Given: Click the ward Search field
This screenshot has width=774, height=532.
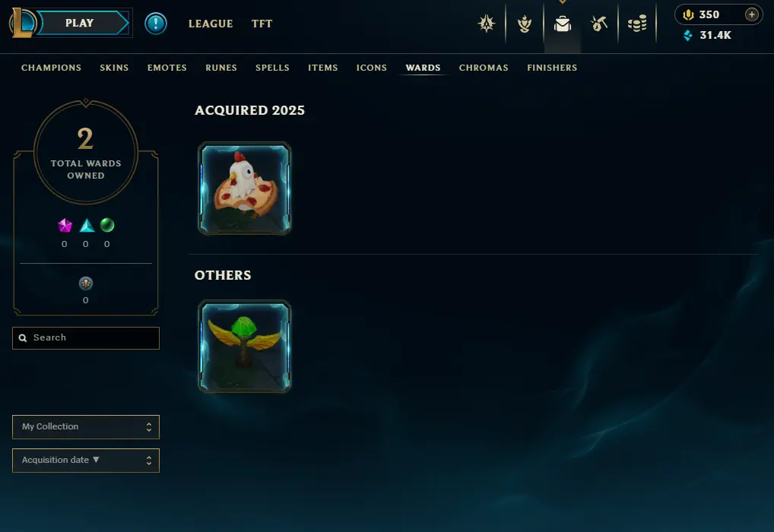Looking at the screenshot, I should [x=86, y=338].
